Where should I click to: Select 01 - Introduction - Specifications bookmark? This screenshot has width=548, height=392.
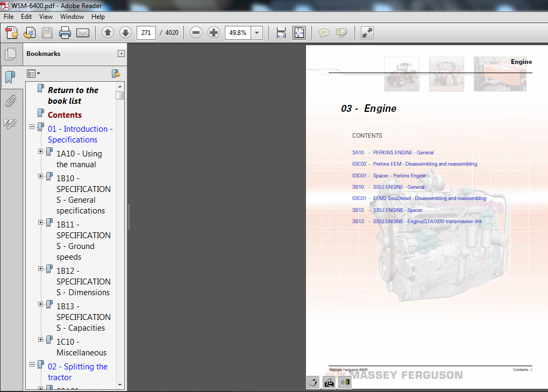[80, 134]
